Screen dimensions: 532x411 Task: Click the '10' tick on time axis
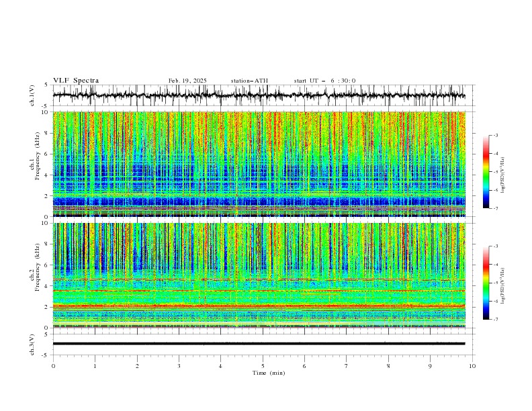point(472,366)
